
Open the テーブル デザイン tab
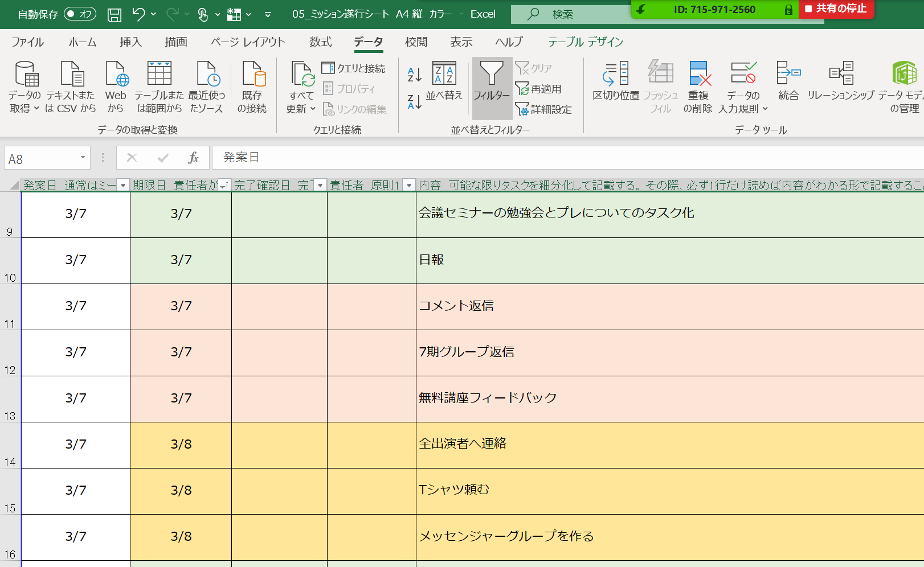coord(585,42)
